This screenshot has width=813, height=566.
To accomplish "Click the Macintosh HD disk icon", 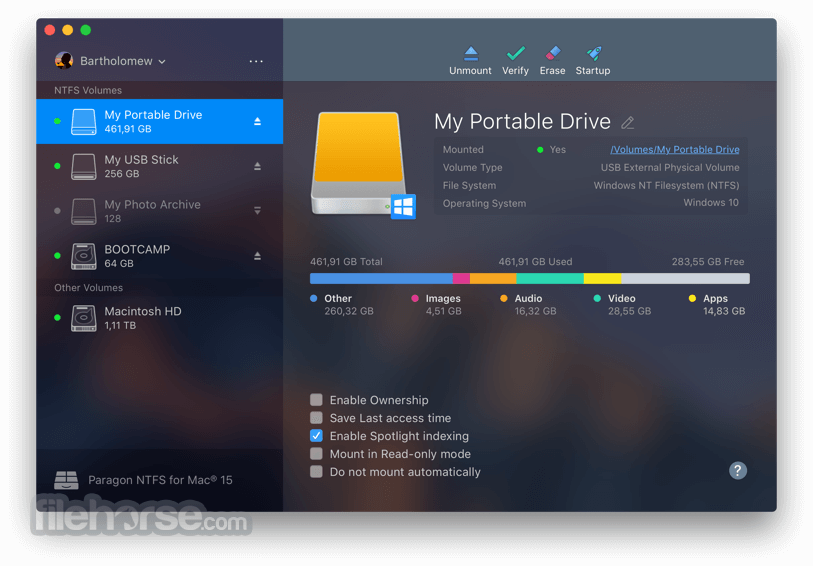I will pyautogui.click(x=83, y=318).
